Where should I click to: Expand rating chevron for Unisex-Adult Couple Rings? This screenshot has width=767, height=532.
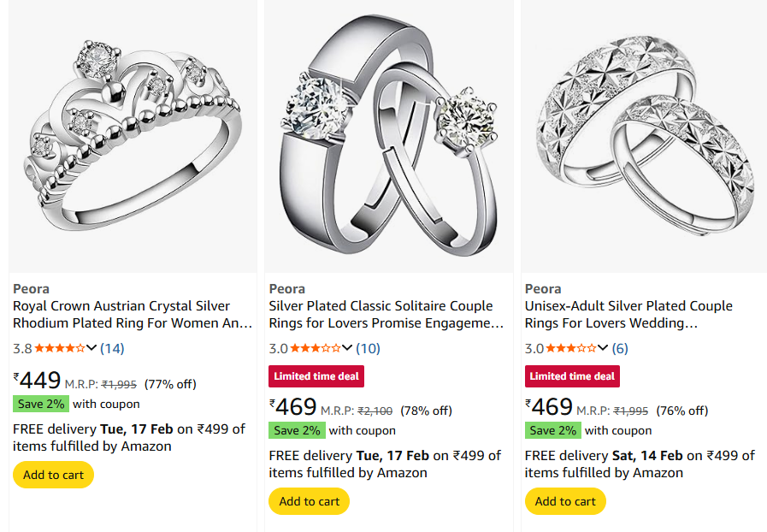[x=603, y=348]
